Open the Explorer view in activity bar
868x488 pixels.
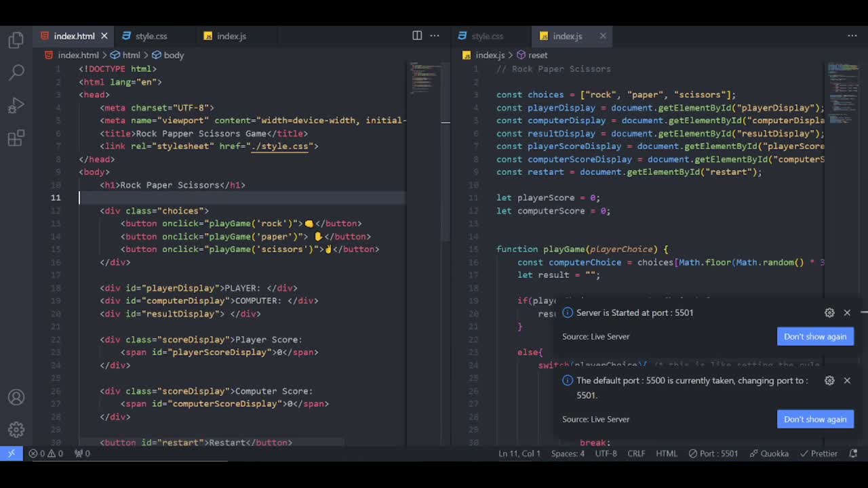click(16, 41)
